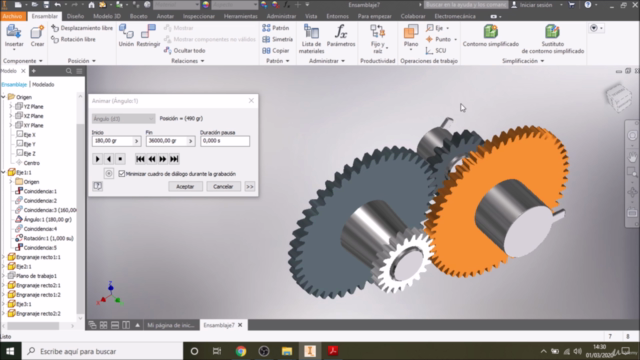Click Ocultar todo relationships
The image size is (640, 360).
[x=184, y=51]
